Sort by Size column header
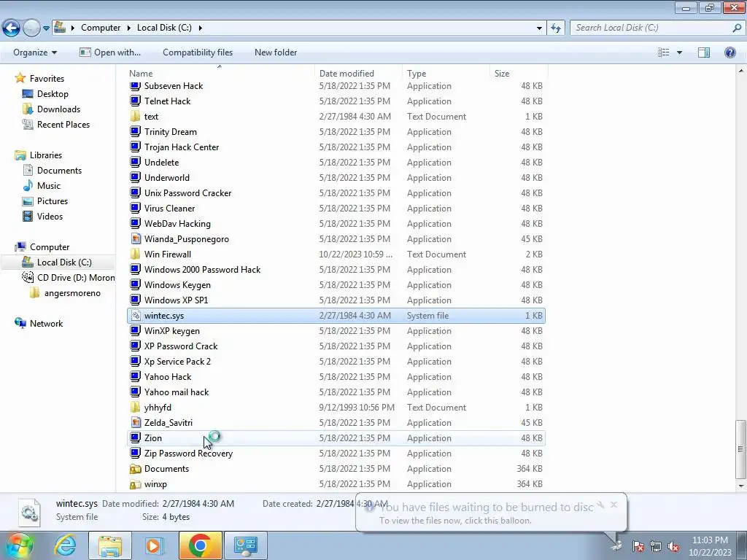 pos(519,74)
